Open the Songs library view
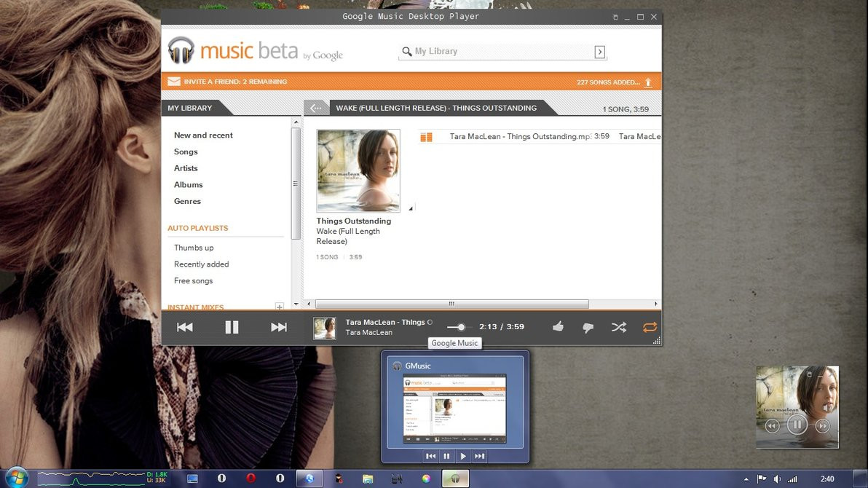 pyautogui.click(x=186, y=151)
